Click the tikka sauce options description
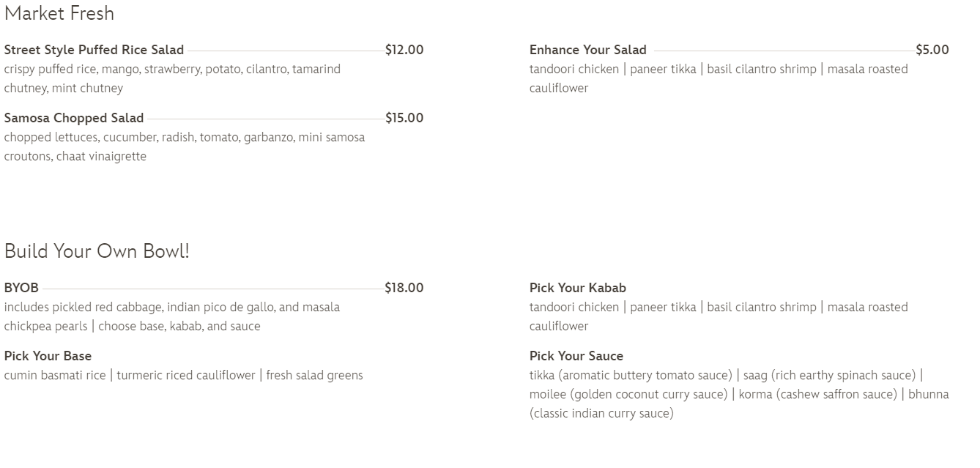 tap(738, 394)
